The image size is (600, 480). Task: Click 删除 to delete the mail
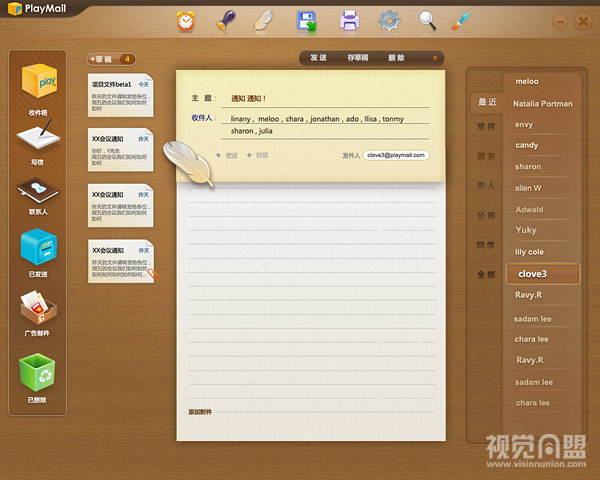click(396, 58)
